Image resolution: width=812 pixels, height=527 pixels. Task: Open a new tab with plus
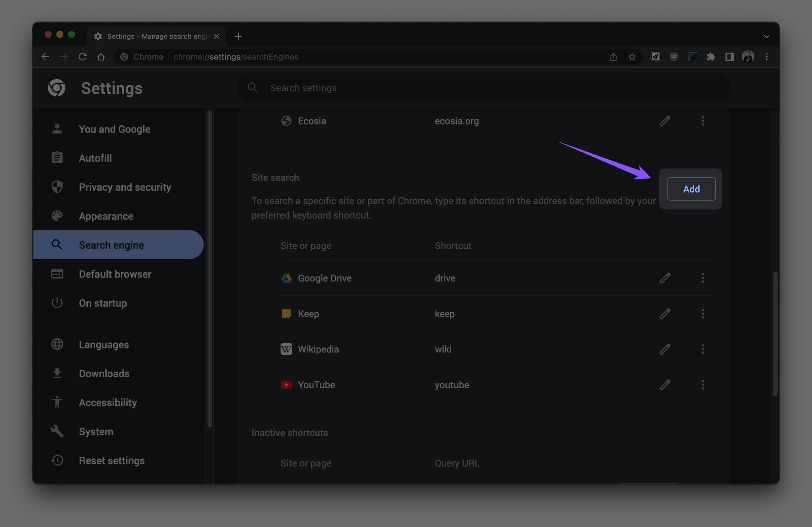point(238,37)
